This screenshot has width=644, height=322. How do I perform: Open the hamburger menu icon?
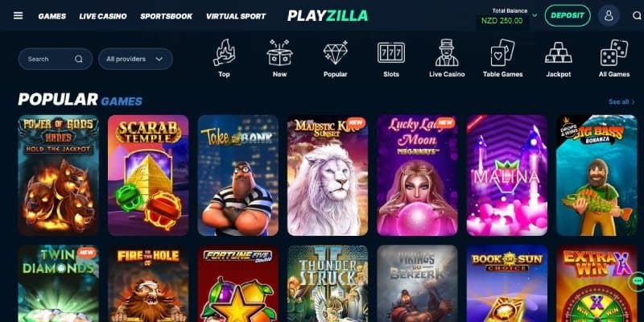coord(18,15)
